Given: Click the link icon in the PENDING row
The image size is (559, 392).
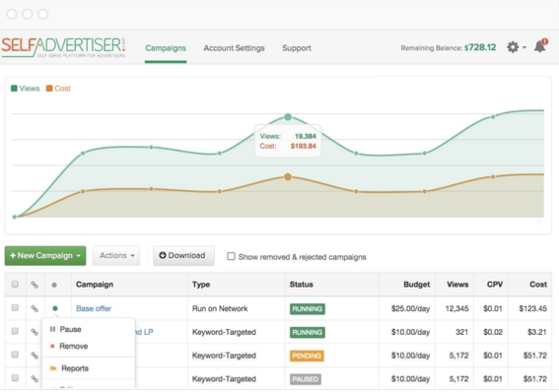Looking at the screenshot, I should [x=35, y=355].
